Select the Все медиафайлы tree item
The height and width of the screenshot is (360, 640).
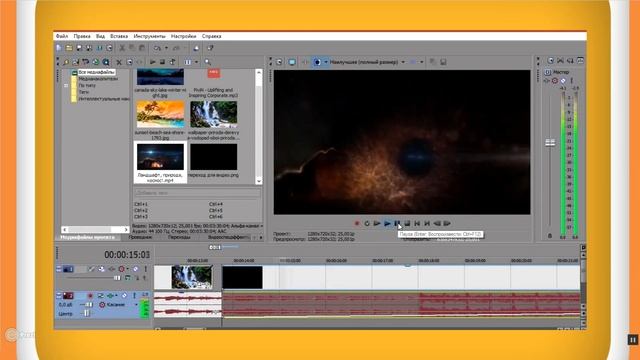[x=96, y=72]
